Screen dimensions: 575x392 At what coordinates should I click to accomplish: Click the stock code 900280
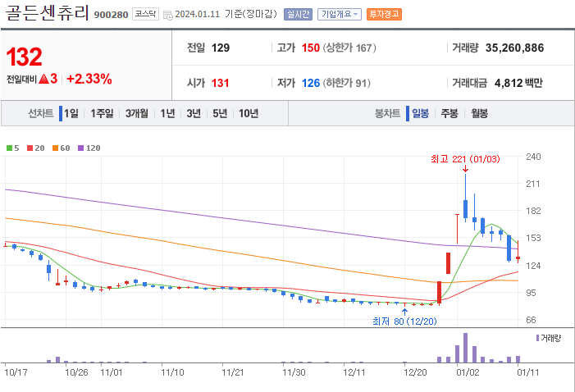click(x=111, y=15)
